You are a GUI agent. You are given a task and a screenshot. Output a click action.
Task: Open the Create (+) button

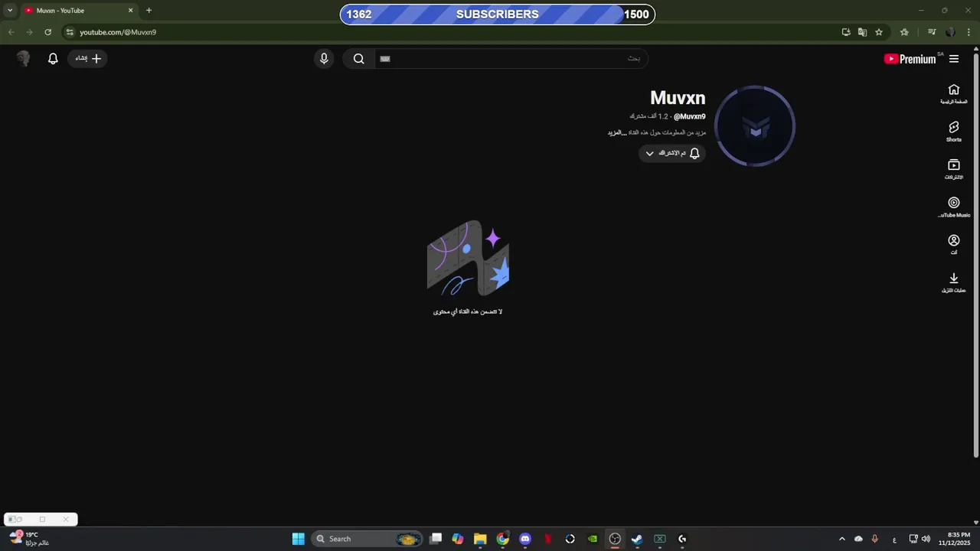[88, 58]
